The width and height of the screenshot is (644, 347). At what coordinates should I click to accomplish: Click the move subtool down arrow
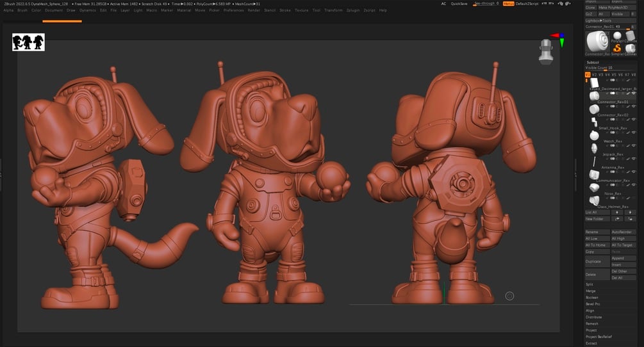(630, 219)
